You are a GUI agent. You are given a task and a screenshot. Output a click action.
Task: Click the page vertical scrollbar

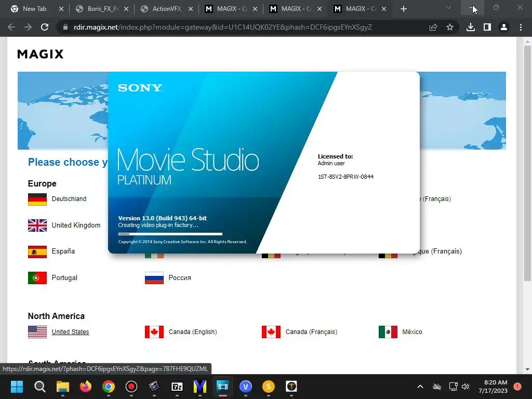[527, 163]
